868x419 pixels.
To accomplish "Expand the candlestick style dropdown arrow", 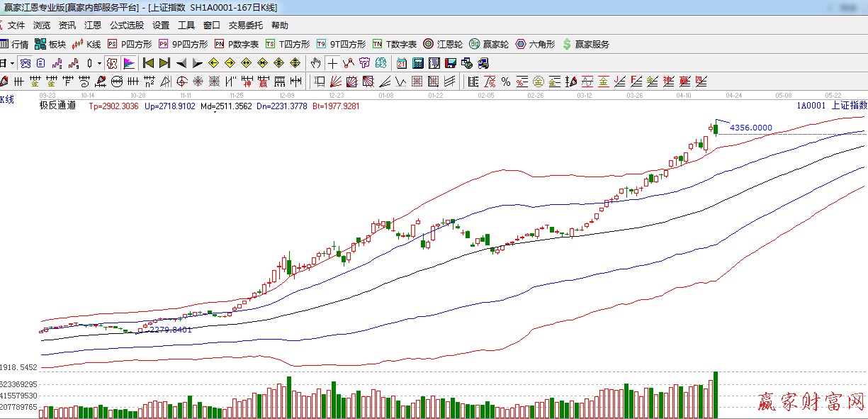I will (x=99, y=63).
